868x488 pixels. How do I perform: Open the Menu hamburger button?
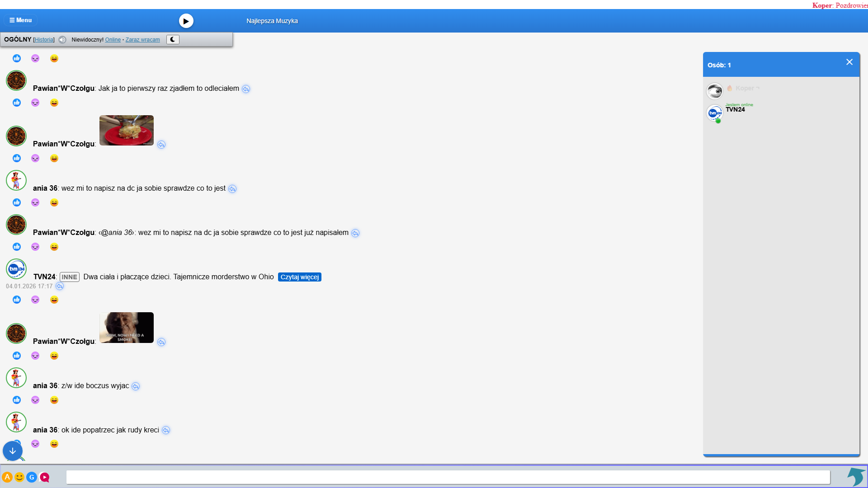click(21, 20)
